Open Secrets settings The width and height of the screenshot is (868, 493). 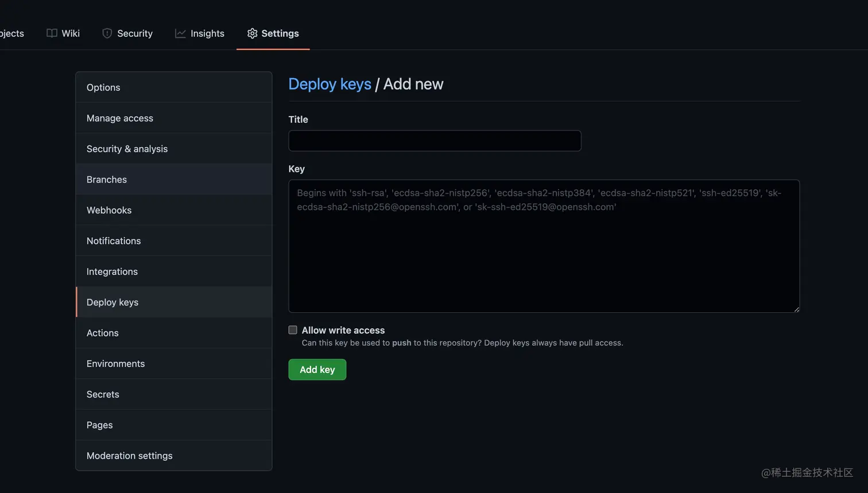(174, 394)
